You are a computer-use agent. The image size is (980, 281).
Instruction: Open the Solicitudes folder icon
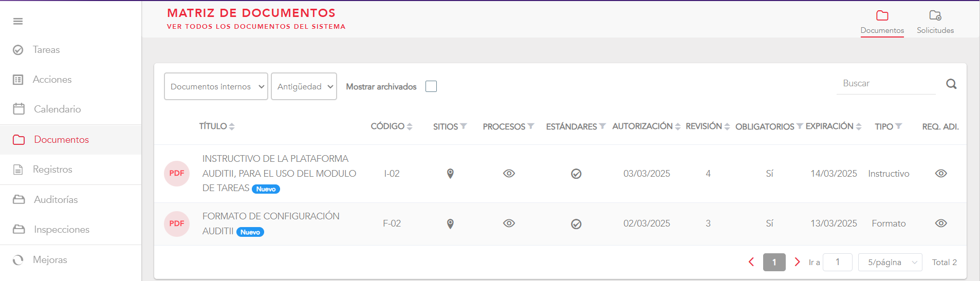[935, 16]
